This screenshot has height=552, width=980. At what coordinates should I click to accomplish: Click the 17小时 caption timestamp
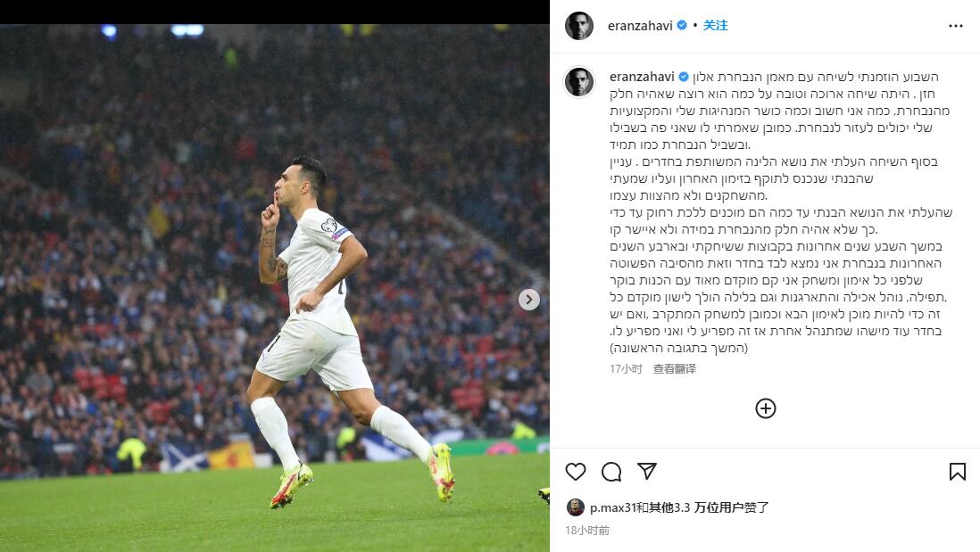coord(626,369)
